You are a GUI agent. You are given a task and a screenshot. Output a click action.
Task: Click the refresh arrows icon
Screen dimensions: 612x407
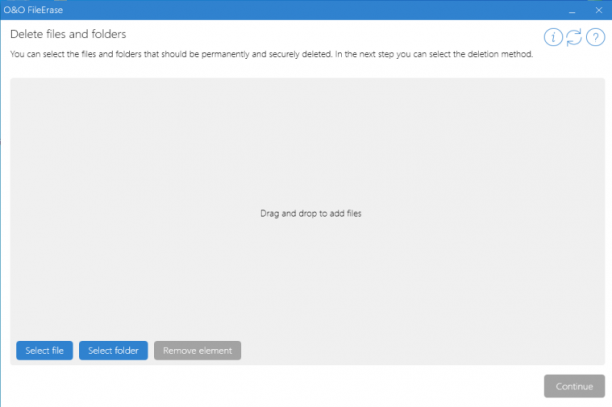pos(574,37)
